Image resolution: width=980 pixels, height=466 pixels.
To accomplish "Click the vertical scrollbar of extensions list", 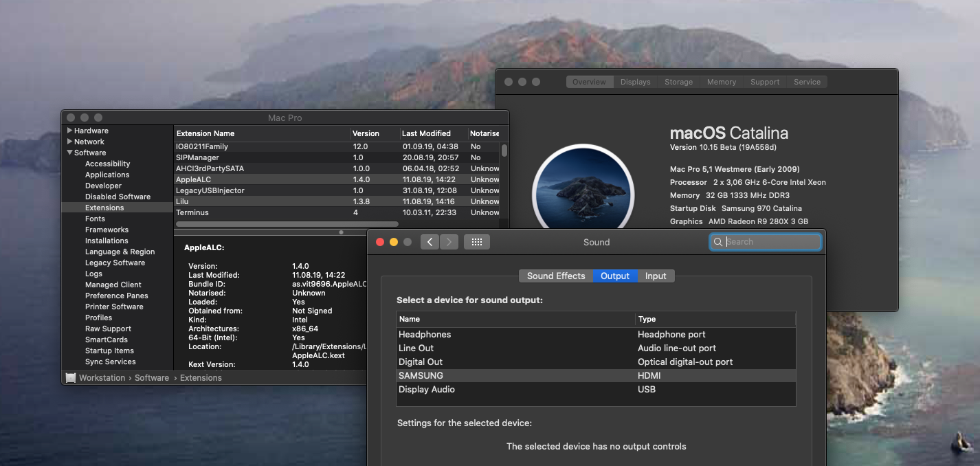I will pos(504,151).
